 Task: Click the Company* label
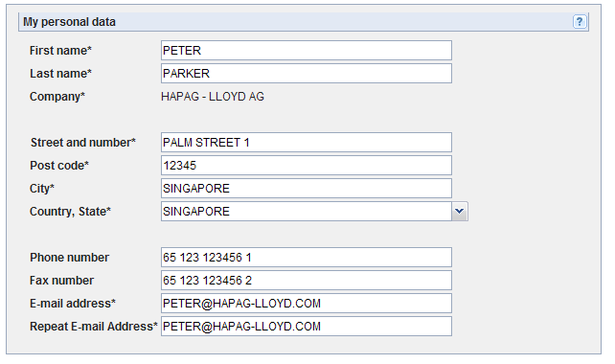click(x=57, y=97)
